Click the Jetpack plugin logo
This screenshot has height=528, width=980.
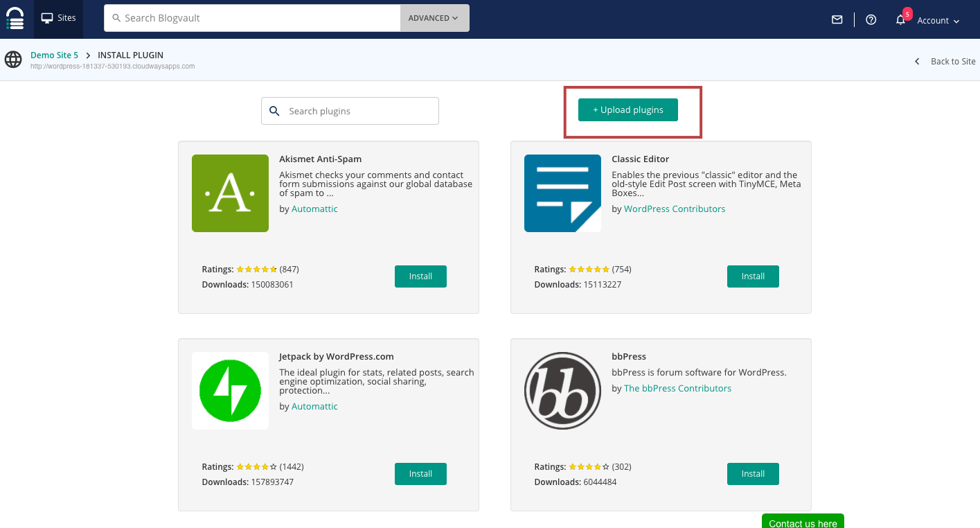pos(230,391)
